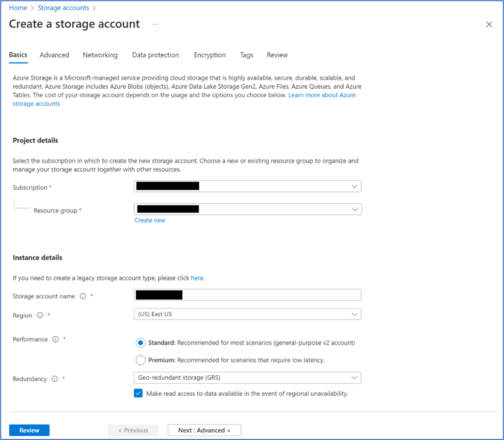
Task: Switch to the Advanced tab
Action: [x=54, y=55]
